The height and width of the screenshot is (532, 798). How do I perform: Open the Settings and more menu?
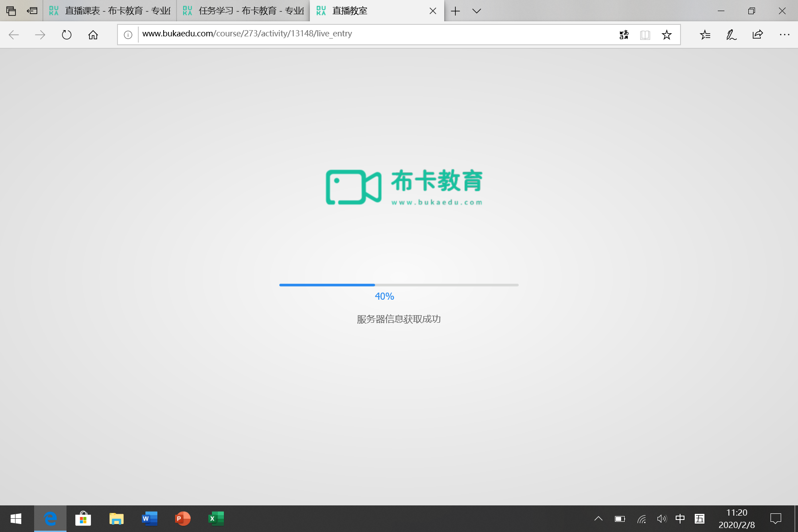point(784,35)
